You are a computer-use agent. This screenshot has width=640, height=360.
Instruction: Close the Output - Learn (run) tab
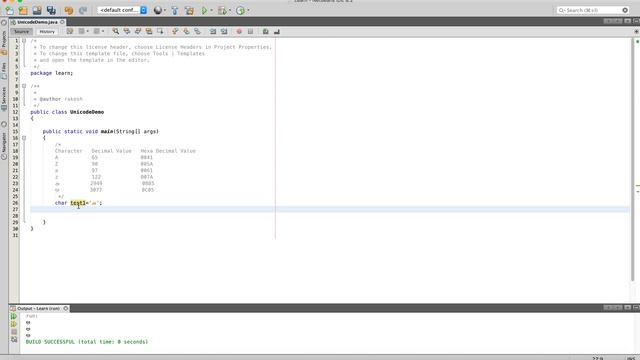pyautogui.click(x=66, y=309)
